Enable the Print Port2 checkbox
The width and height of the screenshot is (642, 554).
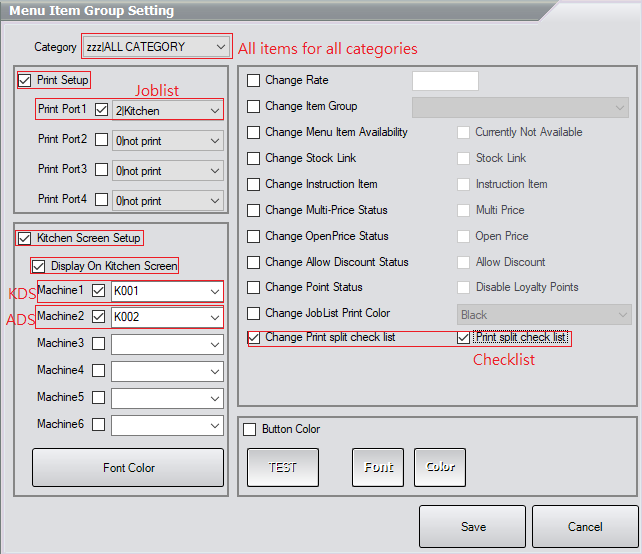click(x=102, y=140)
